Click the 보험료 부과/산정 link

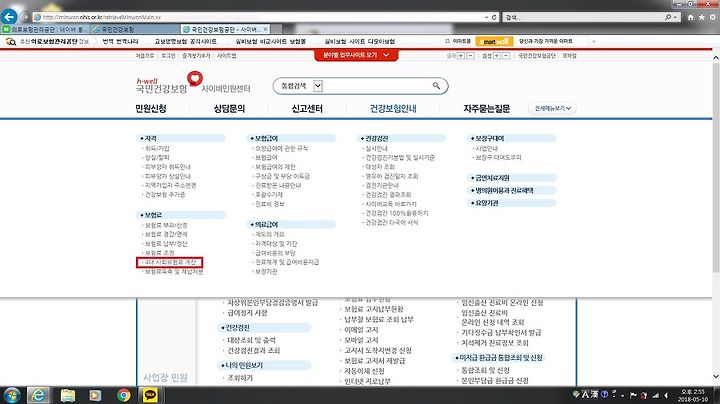tap(166, 225)
